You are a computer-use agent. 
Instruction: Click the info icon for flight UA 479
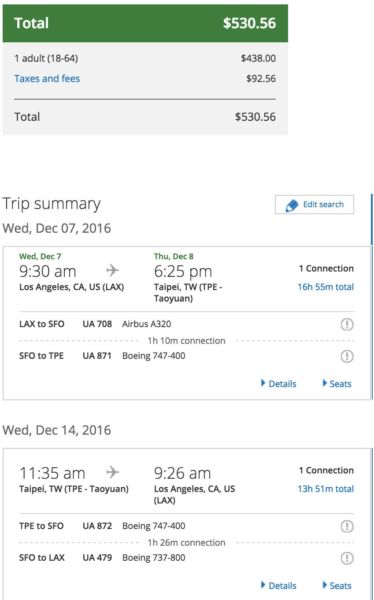[x=347, y=558]
